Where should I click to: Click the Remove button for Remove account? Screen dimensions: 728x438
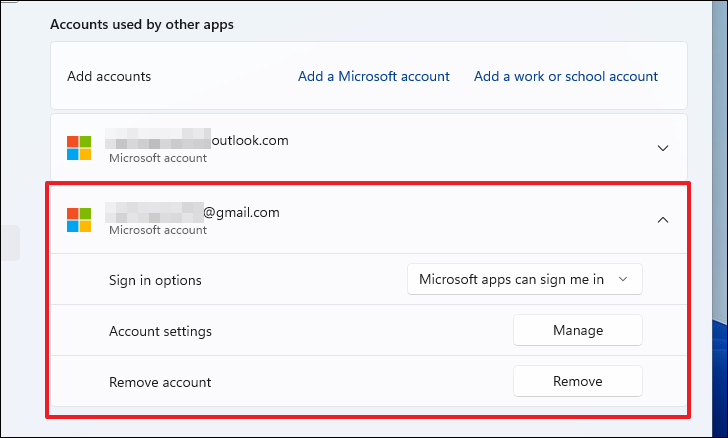[x=578, y=381]
